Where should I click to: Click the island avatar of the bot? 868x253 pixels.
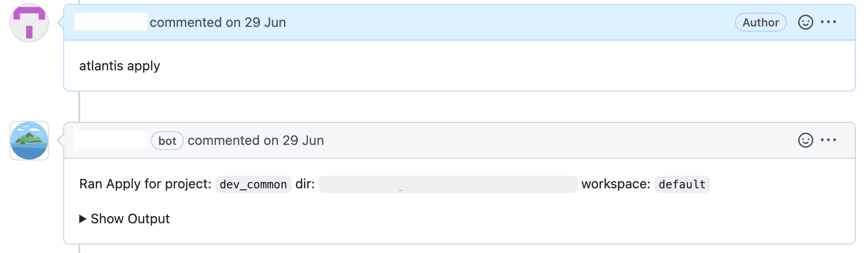pos(29,141)
